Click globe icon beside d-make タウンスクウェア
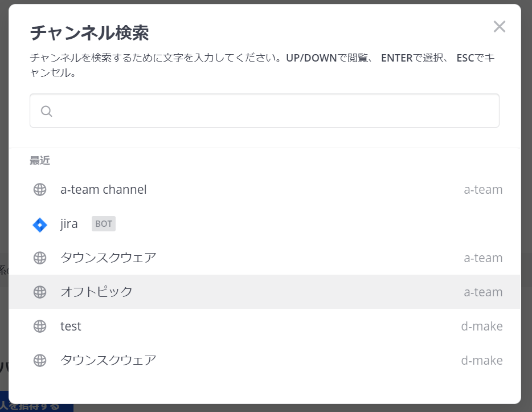532x412 pixels. point(40,360)
